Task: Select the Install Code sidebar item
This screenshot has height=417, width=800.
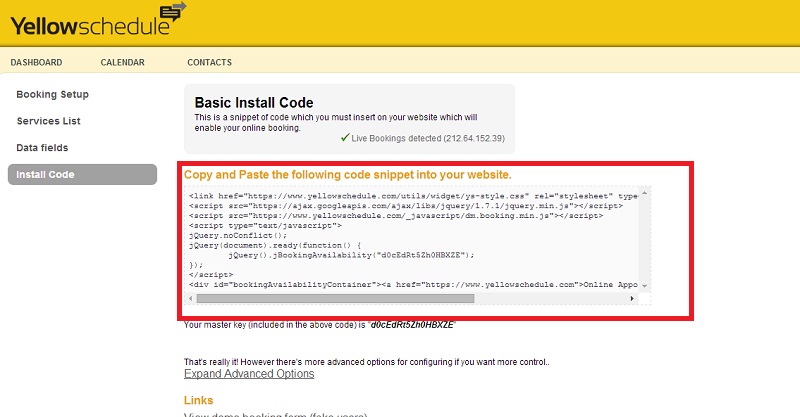Action: 82,175
